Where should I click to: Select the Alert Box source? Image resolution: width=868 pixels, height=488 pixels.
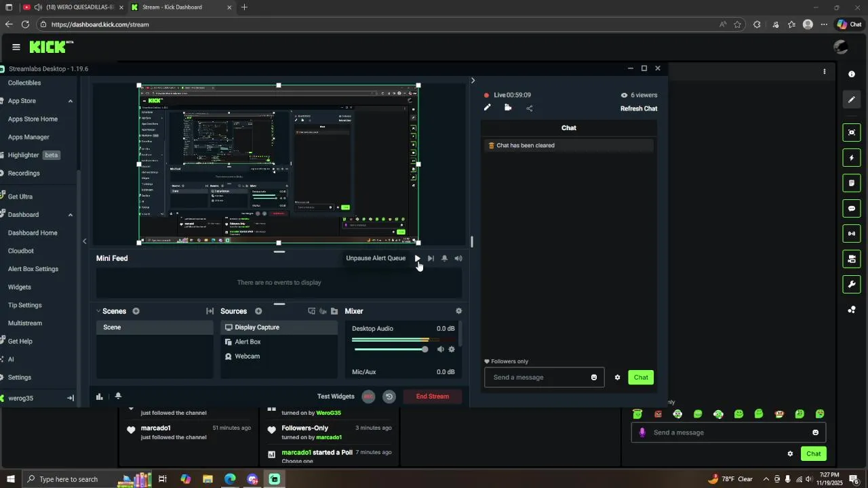tap(279, 342)
